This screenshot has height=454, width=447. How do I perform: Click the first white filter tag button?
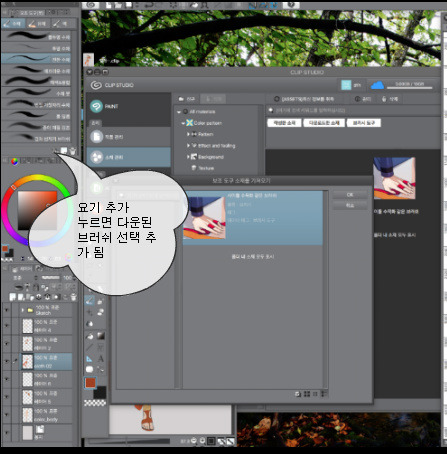(x=284, y=123)
